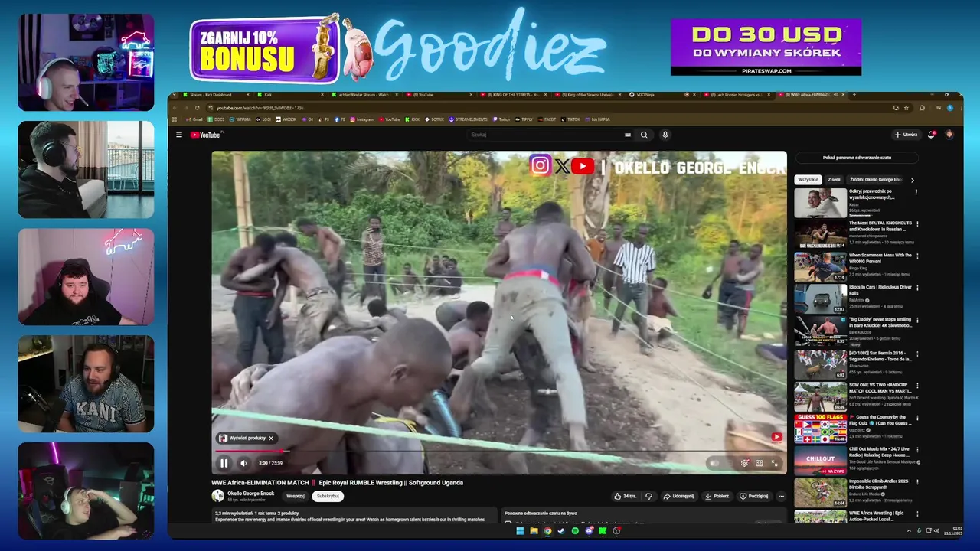Click the Wesprzyj join button

click(x=296, y=496)
